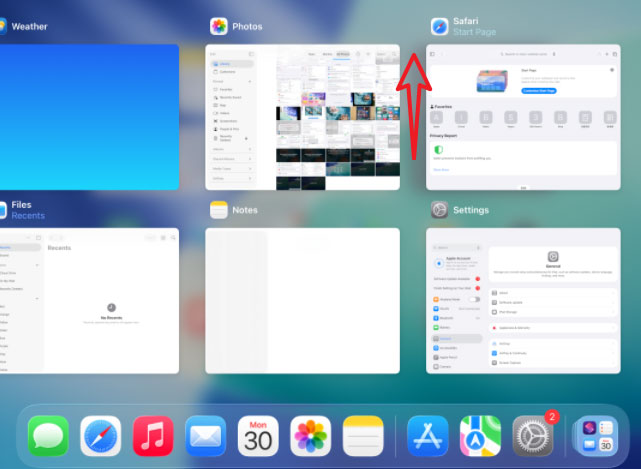Switch to the Files Recents card
The image size is (641, 469).
[89, 301]
